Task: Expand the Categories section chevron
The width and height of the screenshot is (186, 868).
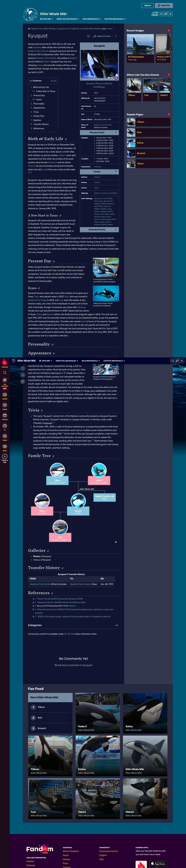Action: tap(117, 625)
